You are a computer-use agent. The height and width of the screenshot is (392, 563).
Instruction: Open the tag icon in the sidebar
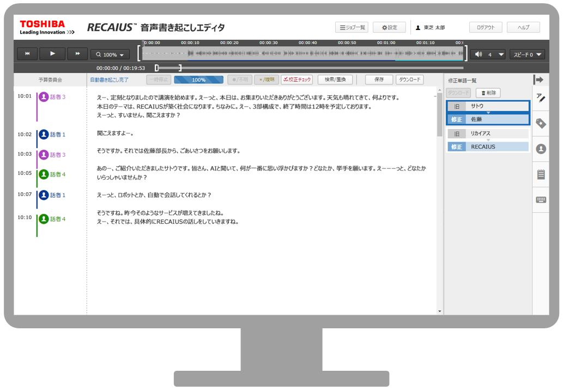point(541,124)
